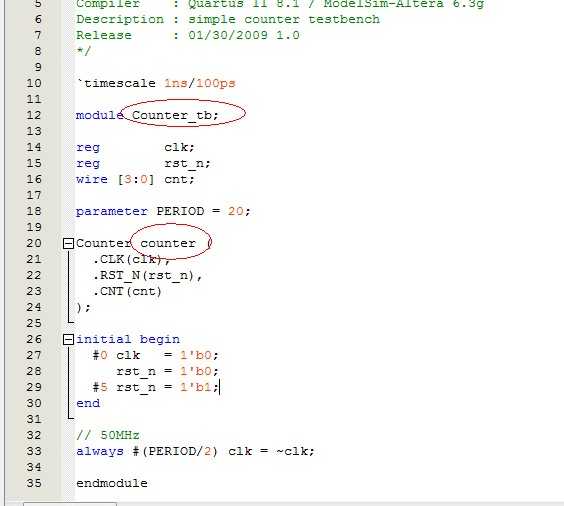Click the lowercase counter instance name
Screen dimensions: 564x506
click(168, 243)
